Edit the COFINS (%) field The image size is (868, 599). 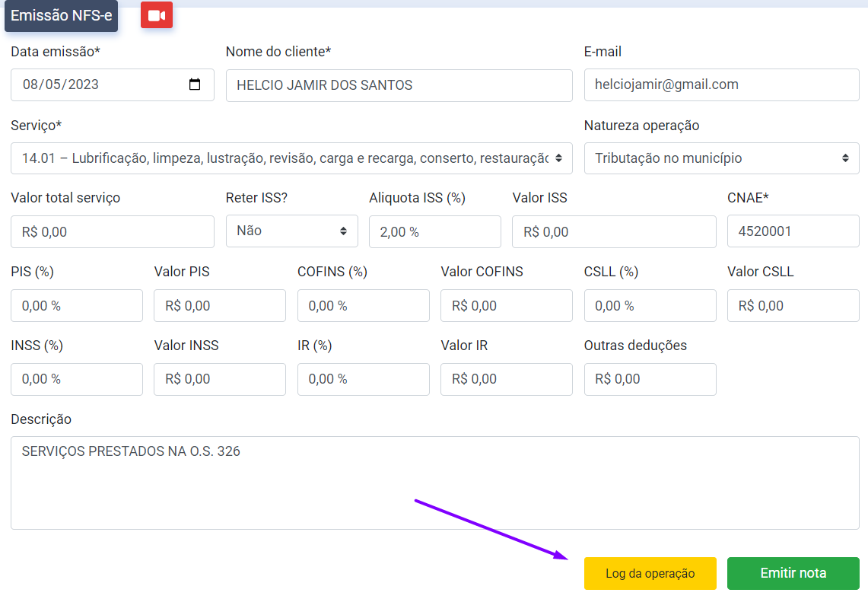[363, 305]
